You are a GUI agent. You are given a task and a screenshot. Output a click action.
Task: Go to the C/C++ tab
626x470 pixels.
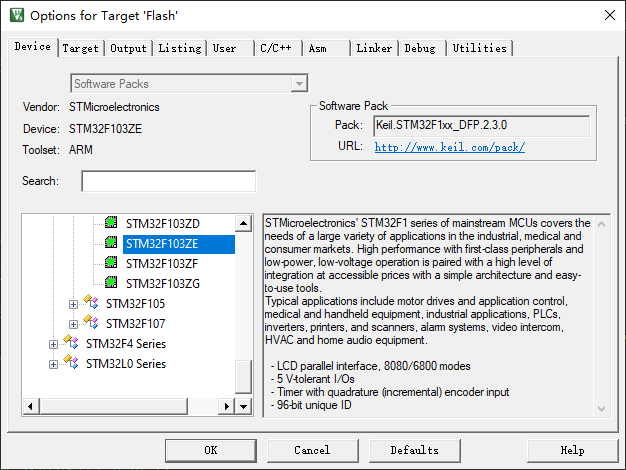click(278, 48)
